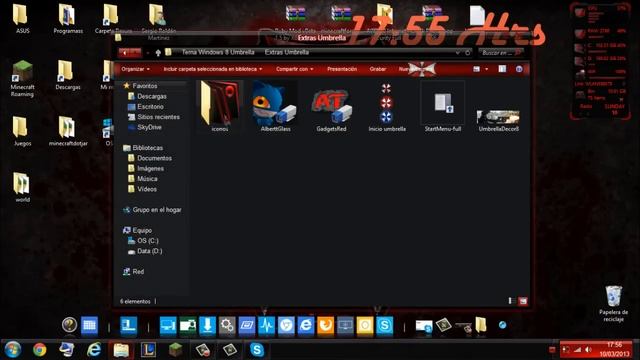Select Red in navigation pane

coord(138,271)
